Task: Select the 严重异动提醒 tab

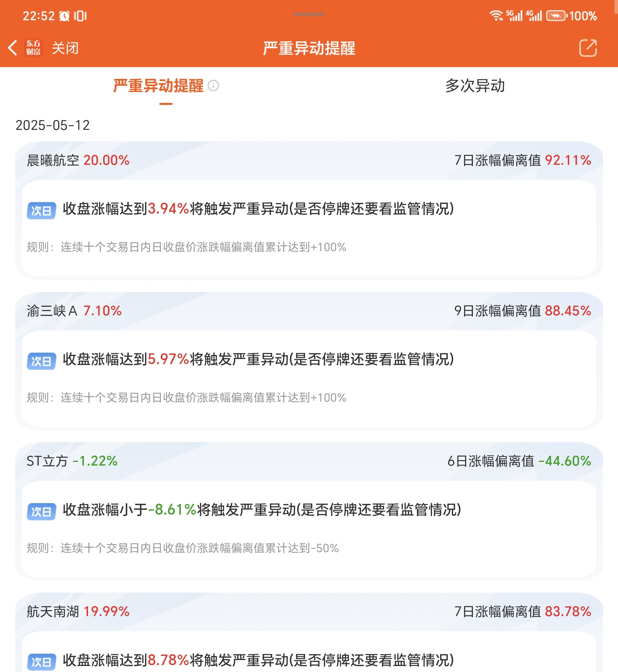Action: coord(158,86)
